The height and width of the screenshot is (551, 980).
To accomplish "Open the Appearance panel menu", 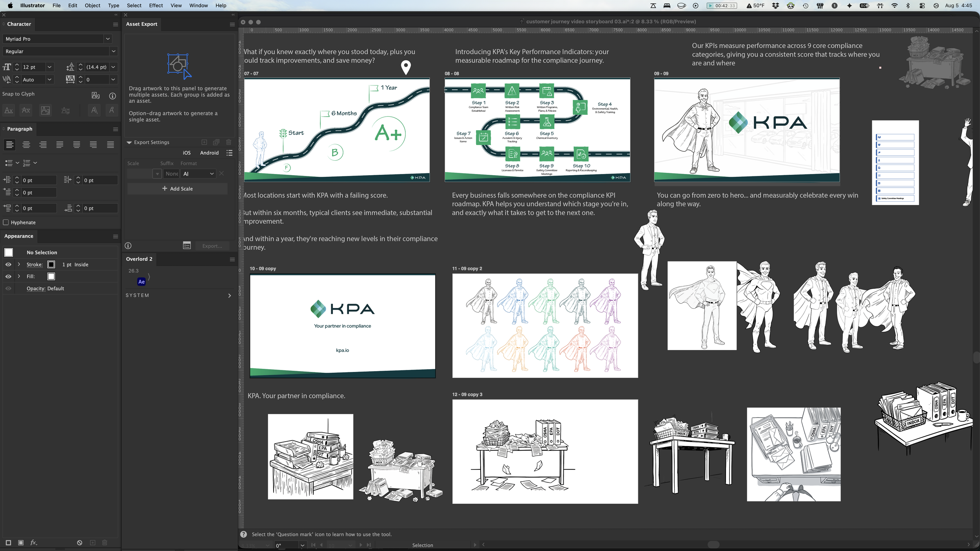I will (x=116, y=236).
